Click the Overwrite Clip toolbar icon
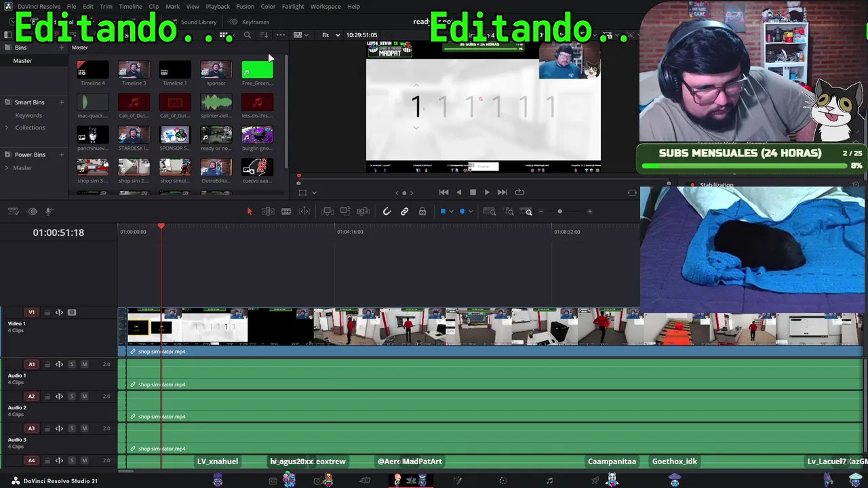This screenshot has height=488, width=868. (345, 211)
